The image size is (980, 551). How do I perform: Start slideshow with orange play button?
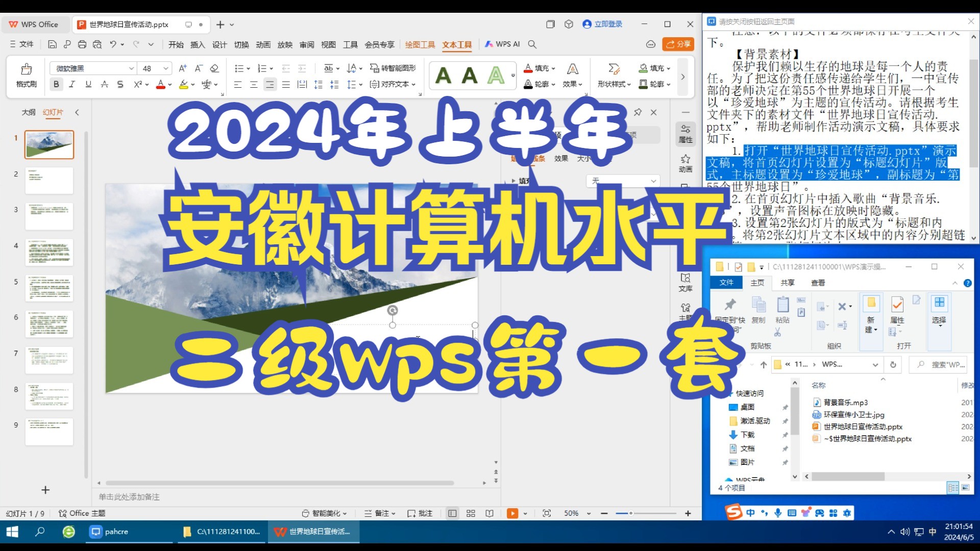(x=512, y=513)
